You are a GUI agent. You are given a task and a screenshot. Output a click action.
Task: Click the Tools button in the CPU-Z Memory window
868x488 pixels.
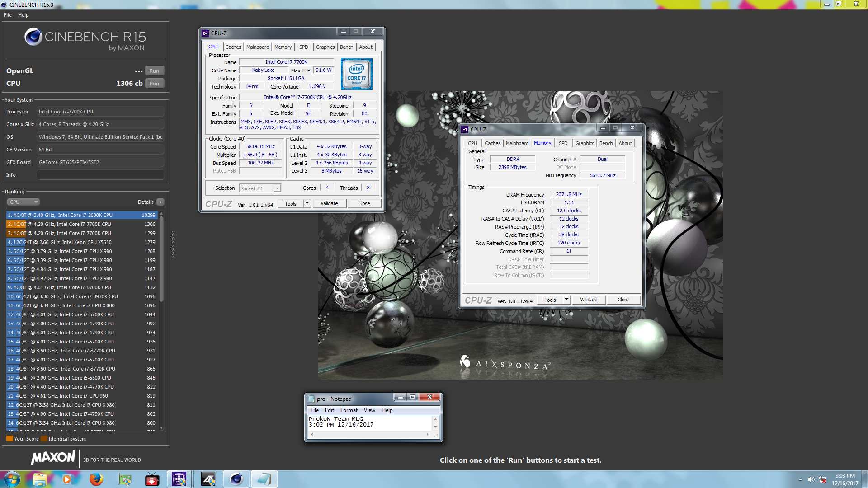(550, 300)
